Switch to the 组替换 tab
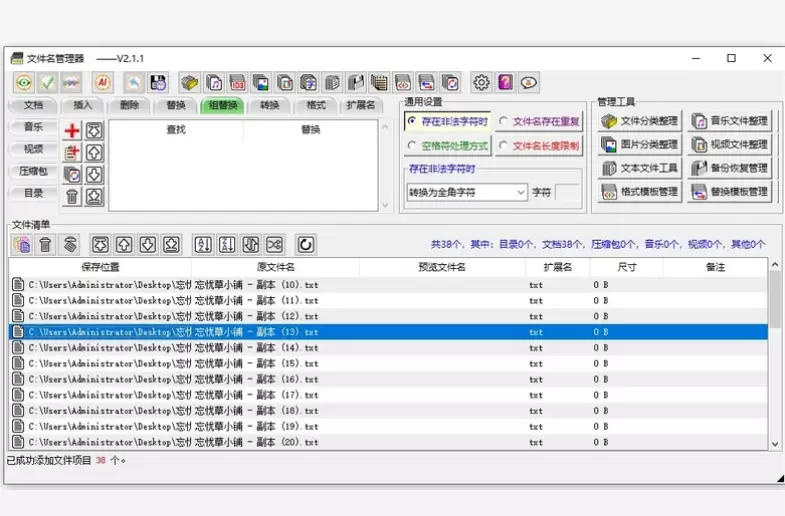Viewport: 785px width, 516px height. 222,105
